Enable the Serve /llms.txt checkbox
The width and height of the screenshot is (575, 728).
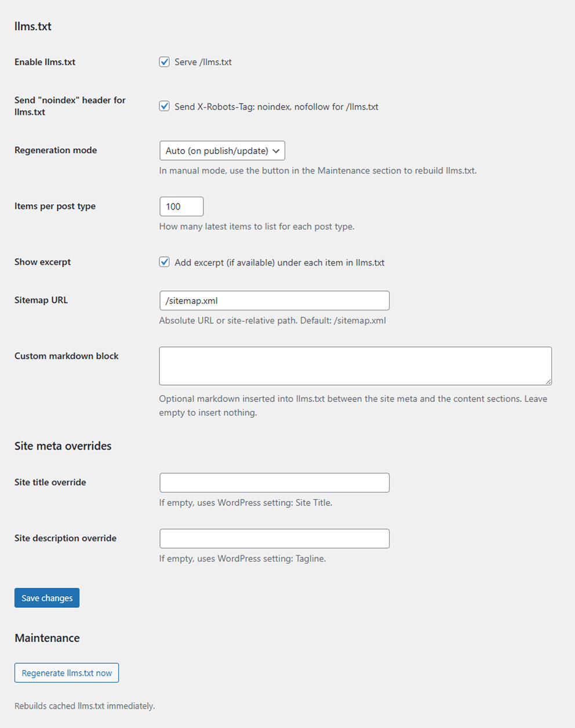coord(164,61)
